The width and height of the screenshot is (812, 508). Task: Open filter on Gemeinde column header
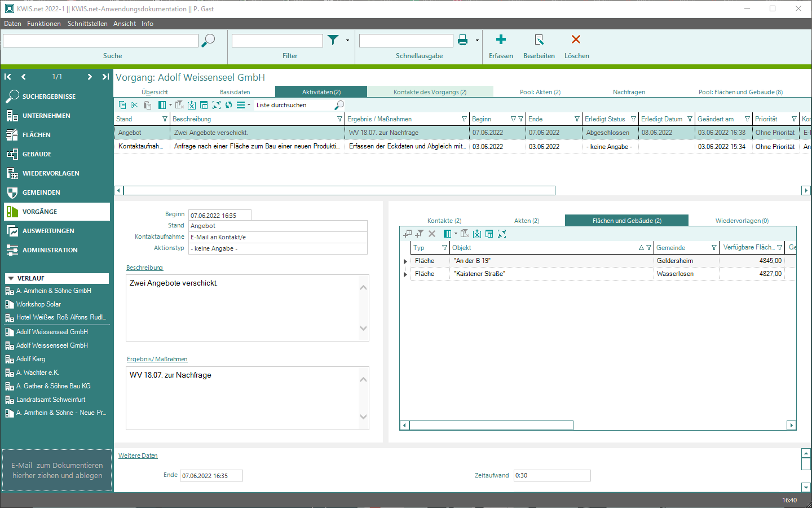click(x=714, y=248)
